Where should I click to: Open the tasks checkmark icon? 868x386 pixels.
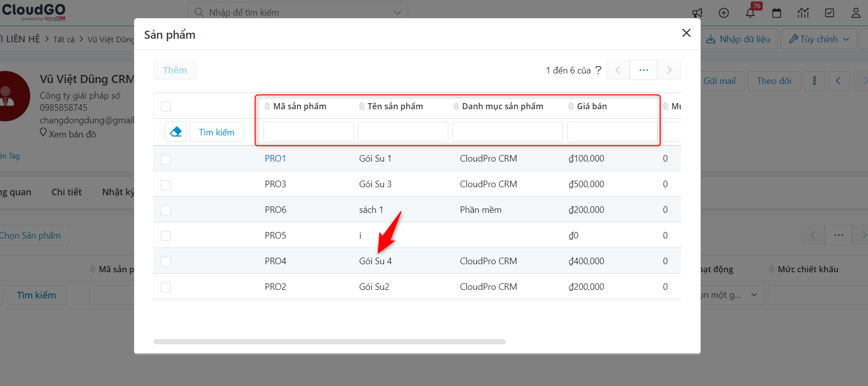[830, 13]
